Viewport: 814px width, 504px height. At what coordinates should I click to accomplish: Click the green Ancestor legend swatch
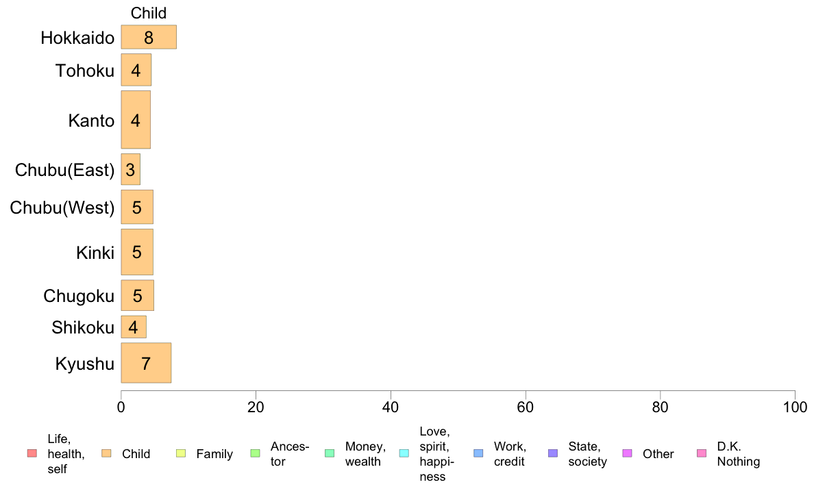coord(255,453)
